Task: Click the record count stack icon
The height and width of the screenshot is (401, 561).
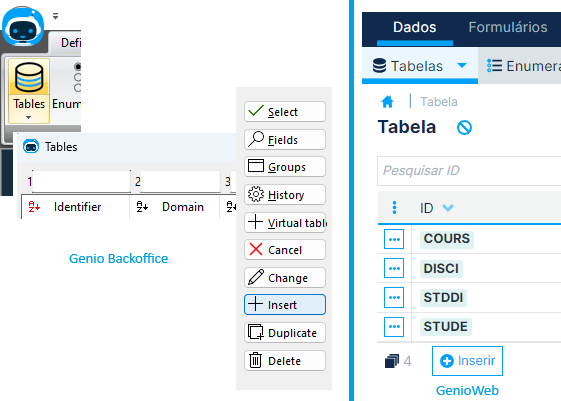Action: (392, 361)
